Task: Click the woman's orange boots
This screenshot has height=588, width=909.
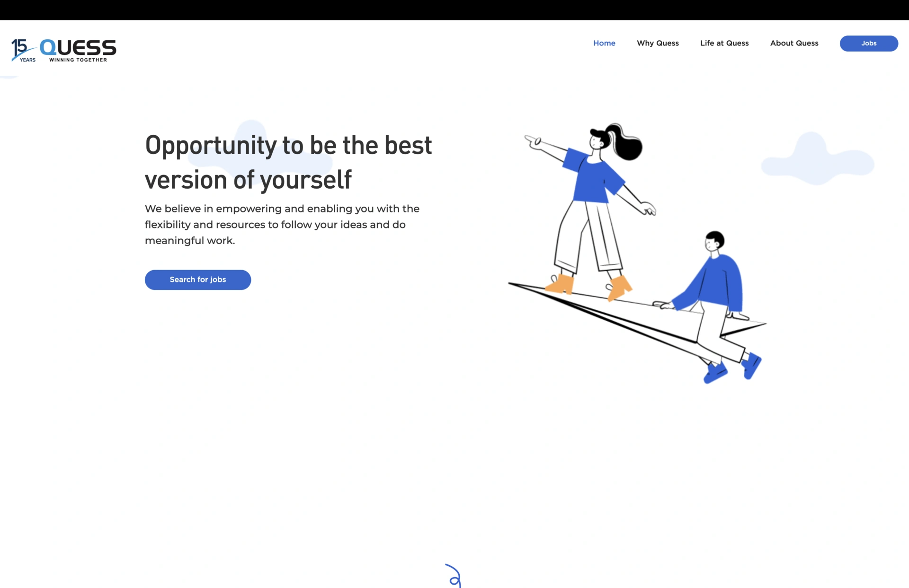Action: click(589, 286)
